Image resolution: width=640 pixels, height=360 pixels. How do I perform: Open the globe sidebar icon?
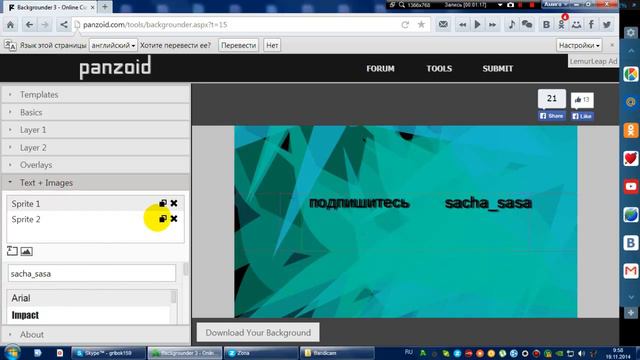click(631, 215)
